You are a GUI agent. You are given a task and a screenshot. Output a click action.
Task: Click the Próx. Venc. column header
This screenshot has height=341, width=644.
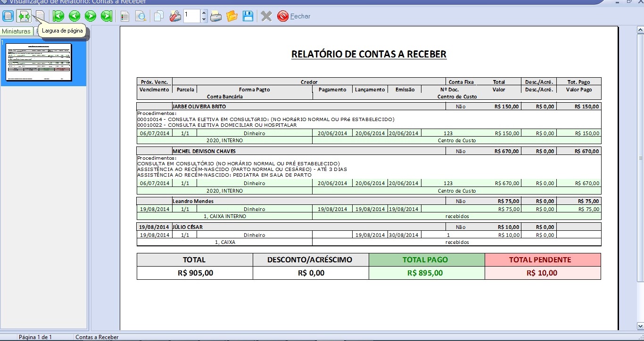click(x=155, y=82)
